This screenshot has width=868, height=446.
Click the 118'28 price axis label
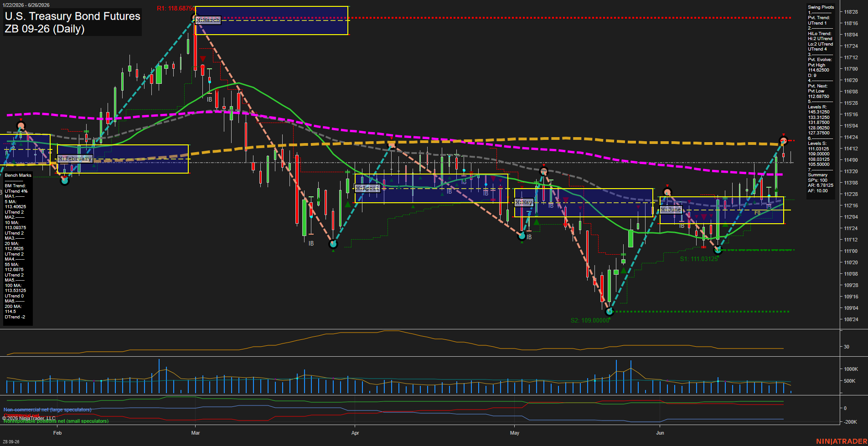pos(851,12)
